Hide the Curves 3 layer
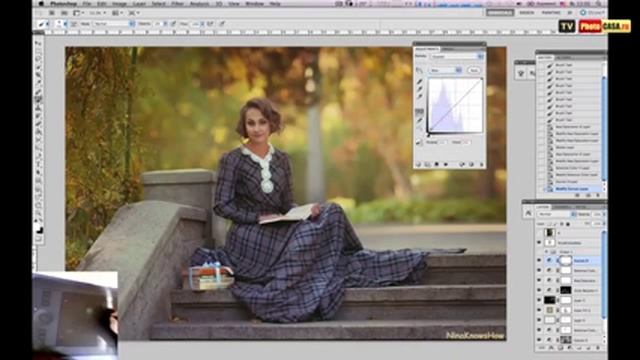640x360 pixels. point(539,260)
